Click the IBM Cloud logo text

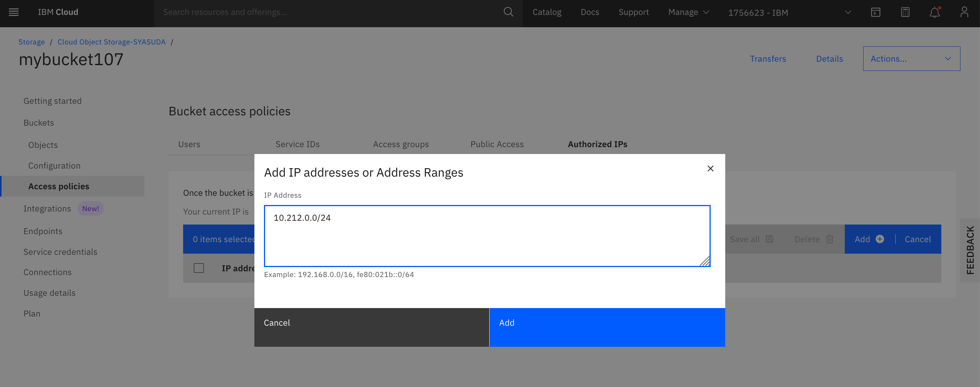pos(58,12)
